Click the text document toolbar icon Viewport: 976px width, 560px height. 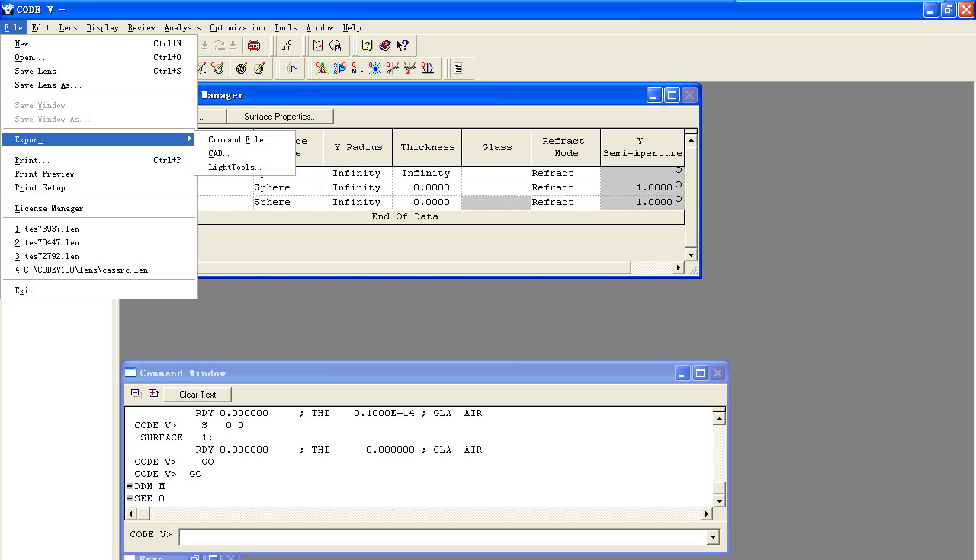[458, 69]
